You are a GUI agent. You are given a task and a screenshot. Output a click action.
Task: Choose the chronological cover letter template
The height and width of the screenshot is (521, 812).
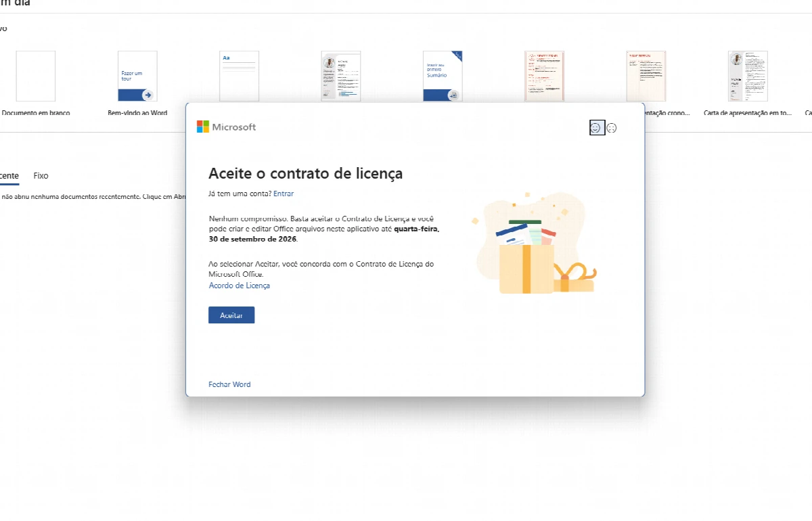click(x=646, y=76)
